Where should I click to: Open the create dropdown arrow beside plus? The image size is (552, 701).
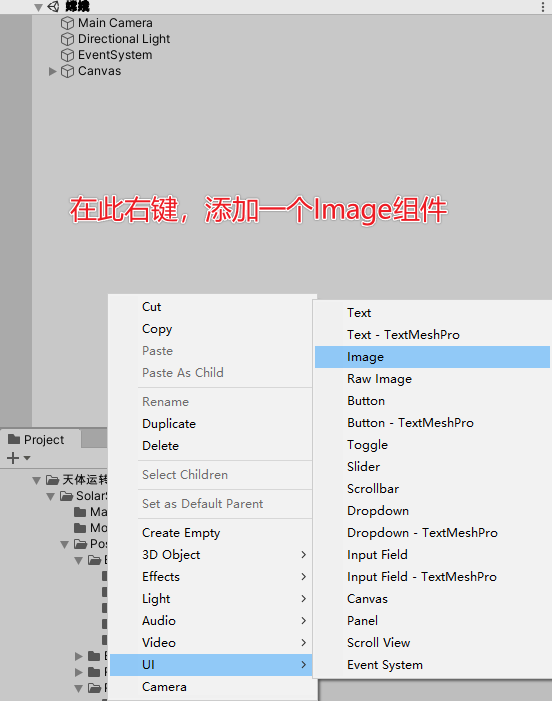(27, 458)
